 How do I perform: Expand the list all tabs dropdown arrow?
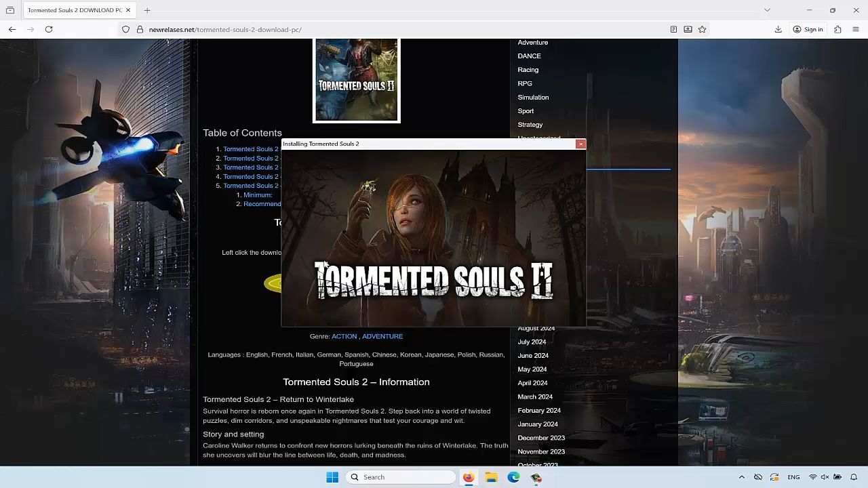[x=767, y=10]
